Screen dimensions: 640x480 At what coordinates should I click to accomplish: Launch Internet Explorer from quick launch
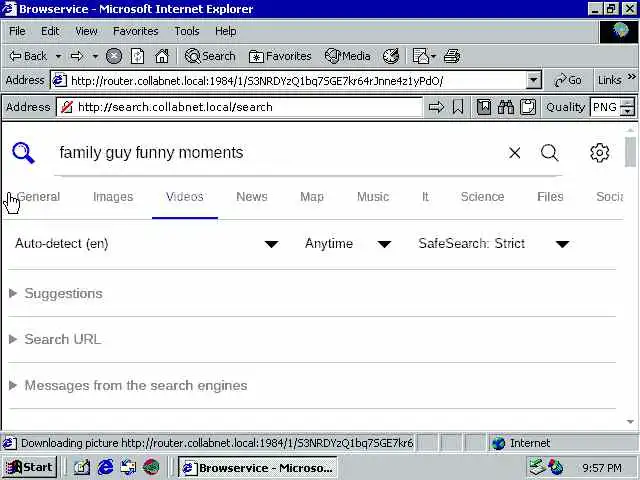coord(105,467)
